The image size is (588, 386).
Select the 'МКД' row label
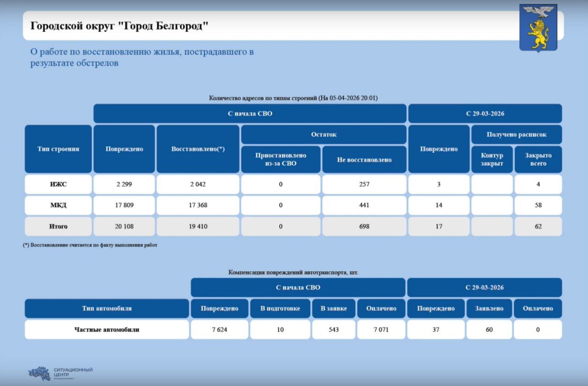58,205
